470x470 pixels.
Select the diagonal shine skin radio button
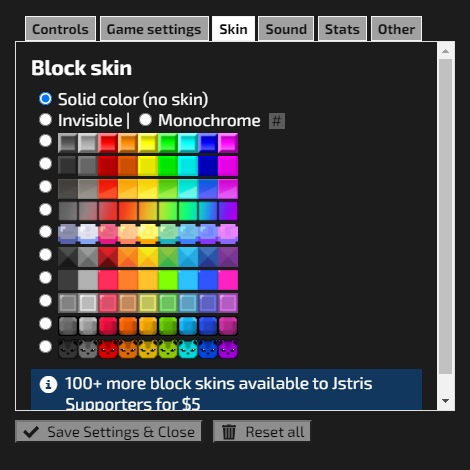pos(45,187)
